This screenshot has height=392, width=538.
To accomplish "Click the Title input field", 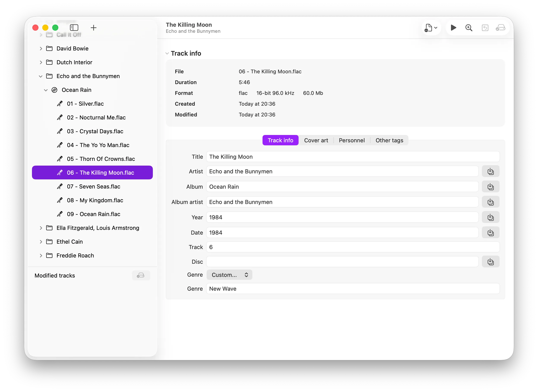I will click(353, 157).
